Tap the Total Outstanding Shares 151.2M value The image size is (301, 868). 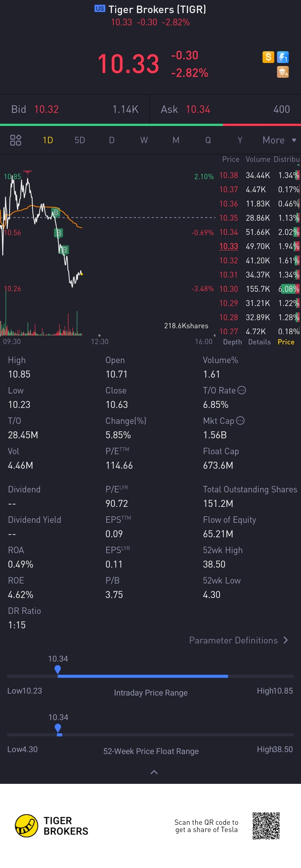(x=218, y=504)
